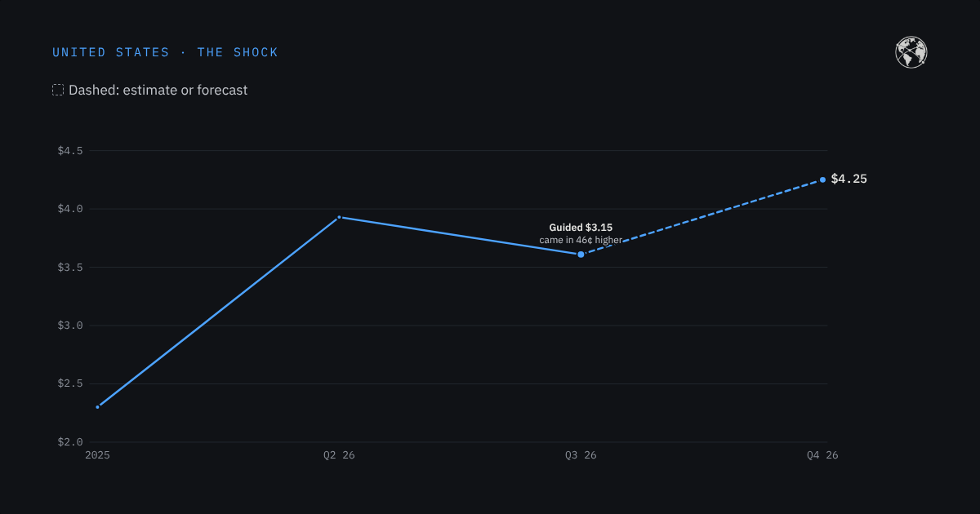This screenshot has height=514, width=980.
Task: Click the 2025 axis label
Action: point(97,455)
